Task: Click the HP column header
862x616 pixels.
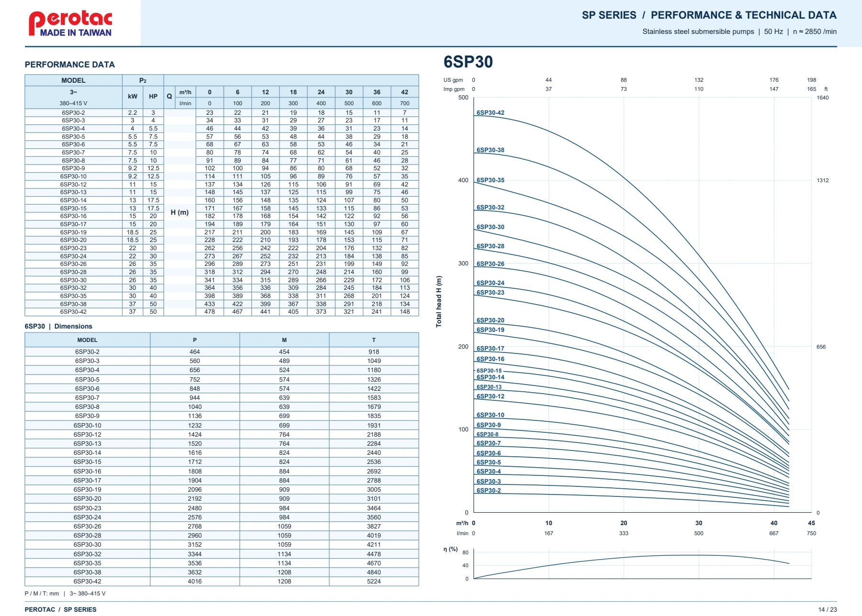Action: (x=153, y=96)
